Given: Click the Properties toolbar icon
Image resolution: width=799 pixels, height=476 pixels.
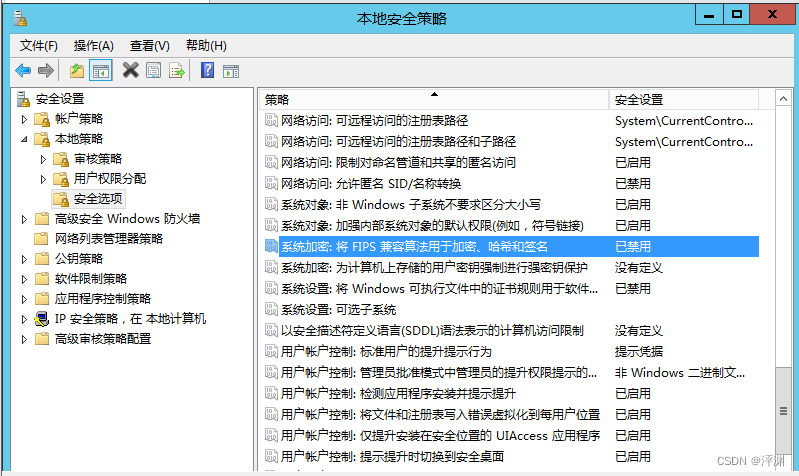Looking at the screenshot, I should (153, 70).
